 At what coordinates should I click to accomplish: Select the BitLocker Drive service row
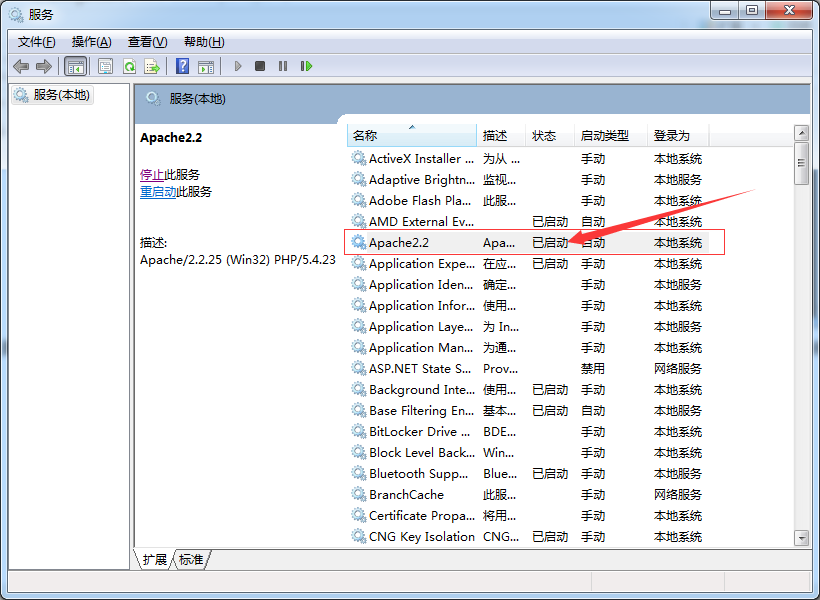click(529, 432)
